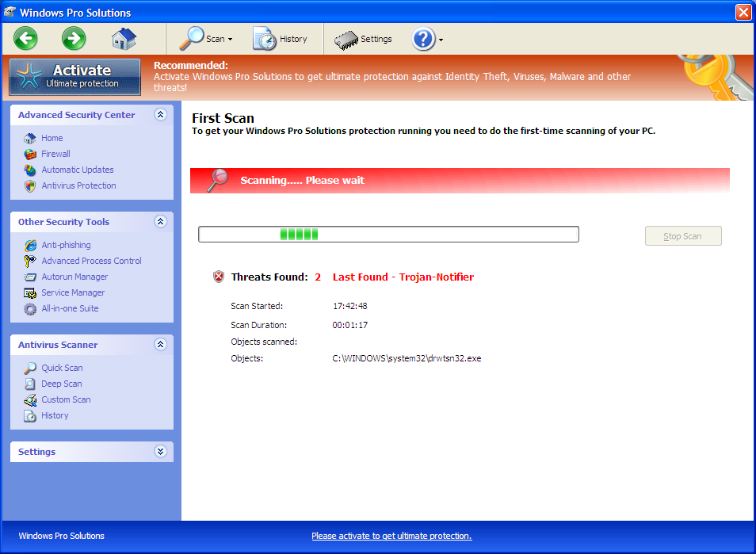Click the Scanning Please wait magnifier icon
Screen dimensions: 756x554
(217, 181)
